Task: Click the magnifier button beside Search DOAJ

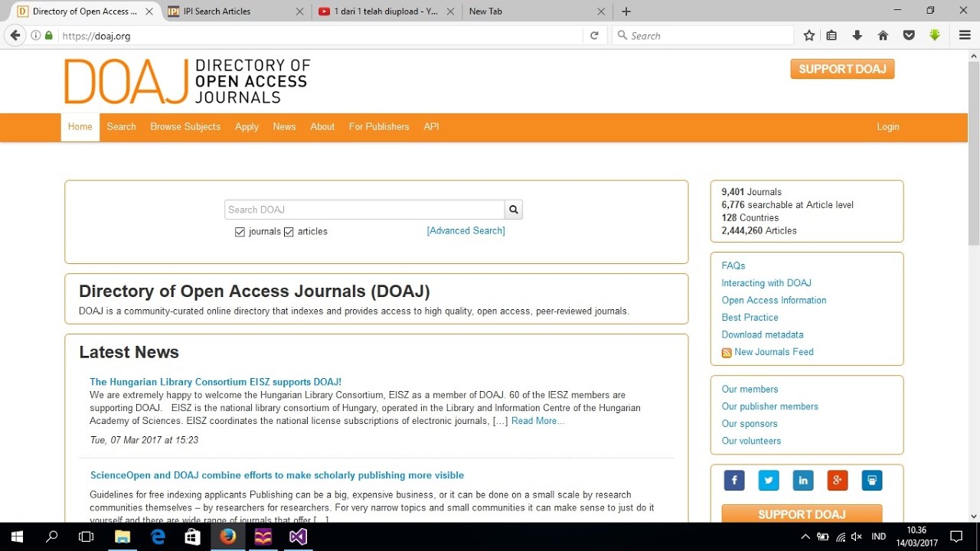Action: click(514, 210)
